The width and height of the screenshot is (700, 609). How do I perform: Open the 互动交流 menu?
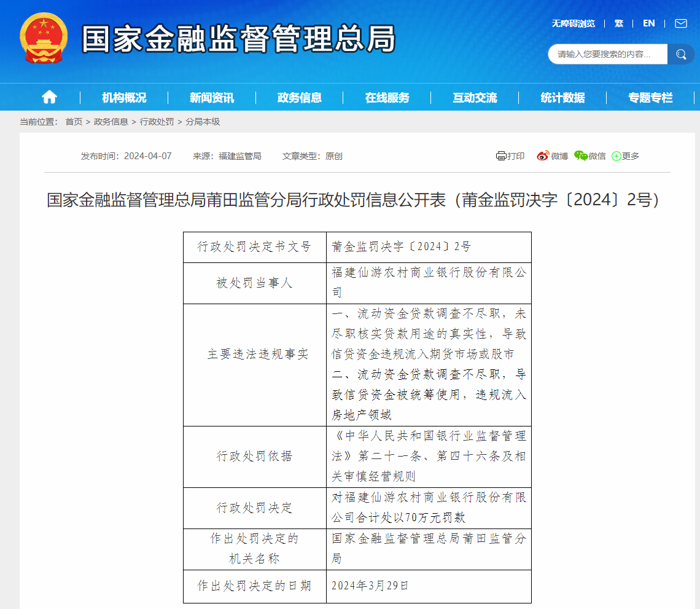tap(474, 97)
